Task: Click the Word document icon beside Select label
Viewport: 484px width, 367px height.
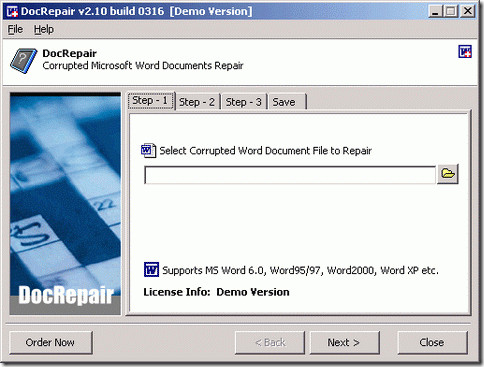Action: pyautogui.click(x=148, y=151)
